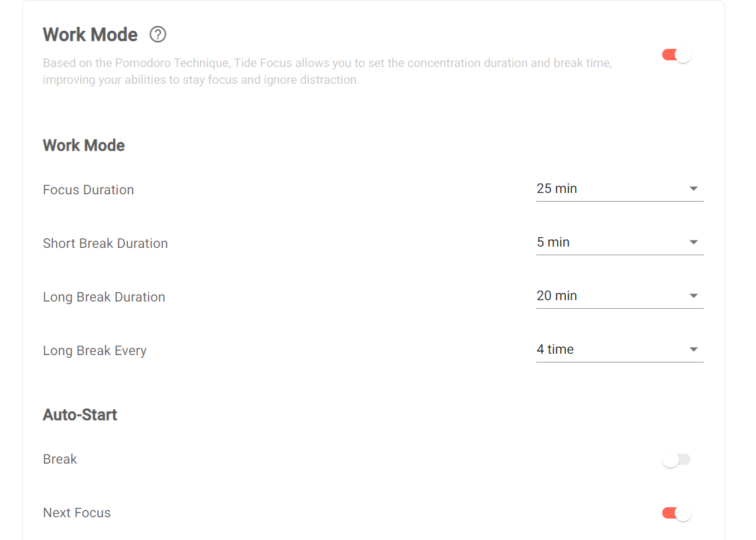The image size is (756, 540).
Task: Expand Short Break Duration dropdown arrow
Action: point(694,243)
